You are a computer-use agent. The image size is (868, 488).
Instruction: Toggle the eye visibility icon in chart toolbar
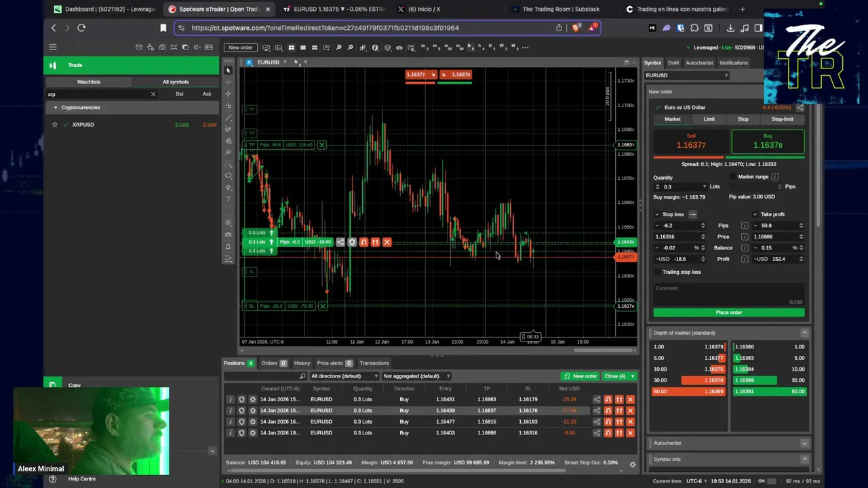(399, 47)
